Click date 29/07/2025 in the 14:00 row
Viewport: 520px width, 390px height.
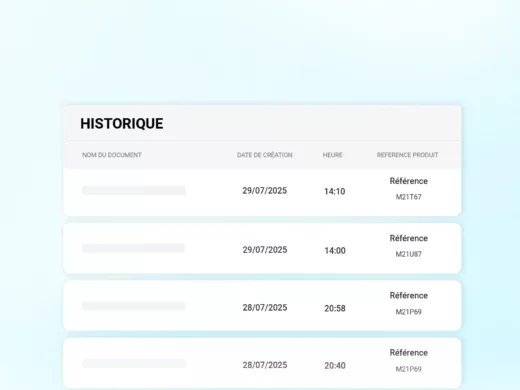(x=265, y=250)
